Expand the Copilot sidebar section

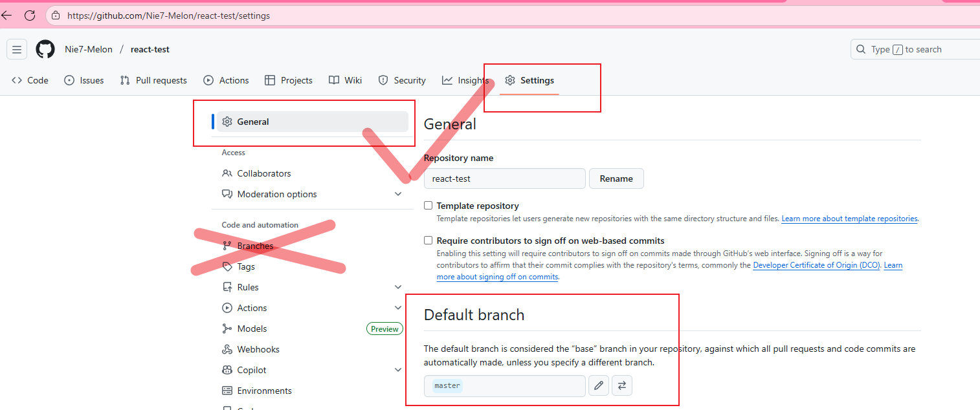398,370
